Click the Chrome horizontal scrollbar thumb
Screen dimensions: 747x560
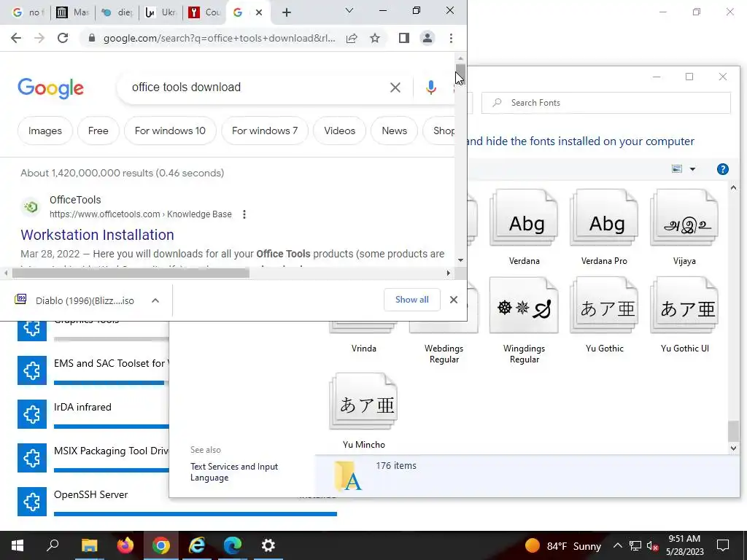pos(131,273)
